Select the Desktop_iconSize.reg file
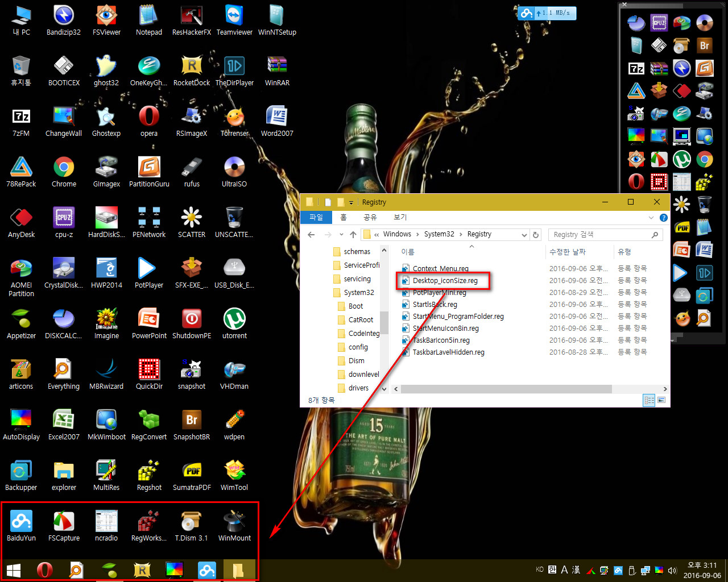 [445, 280]
